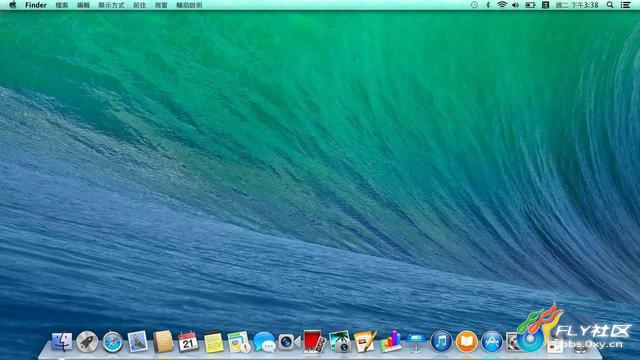
Task: Launch Pages document icon in Dock
Action: click(365, 342)
